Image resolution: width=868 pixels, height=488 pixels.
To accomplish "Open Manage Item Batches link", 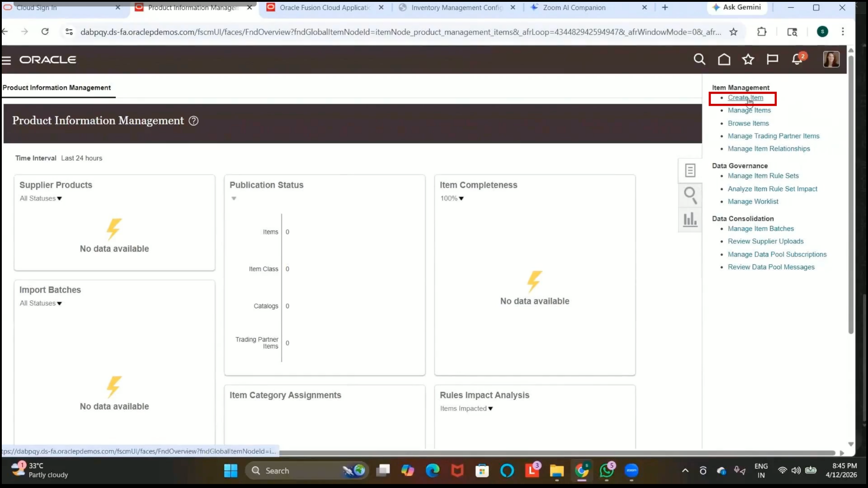I will point(761,229).
